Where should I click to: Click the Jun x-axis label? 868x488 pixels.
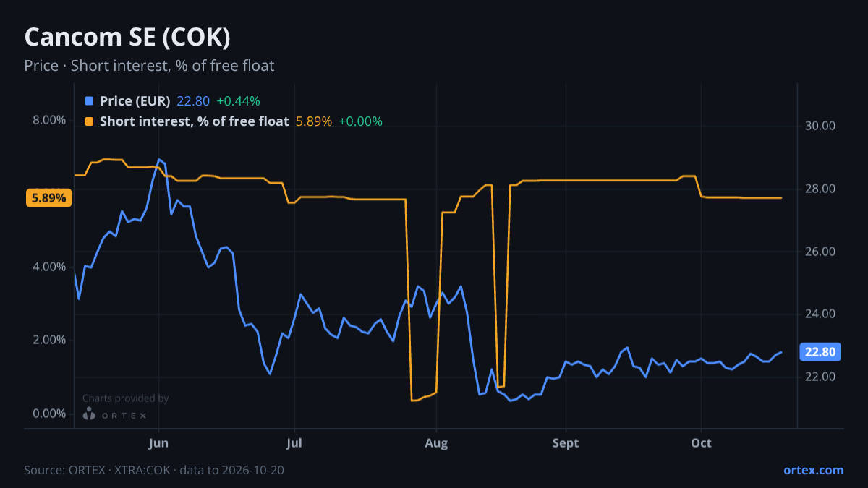coord(158,443)
